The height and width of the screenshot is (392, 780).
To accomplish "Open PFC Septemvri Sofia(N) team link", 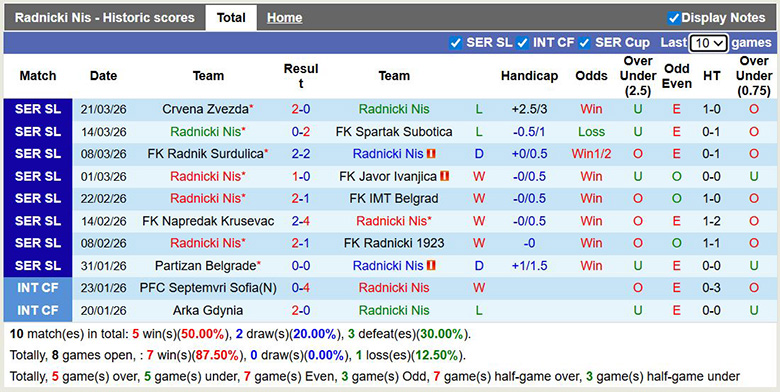I will [x=208, y=288].
